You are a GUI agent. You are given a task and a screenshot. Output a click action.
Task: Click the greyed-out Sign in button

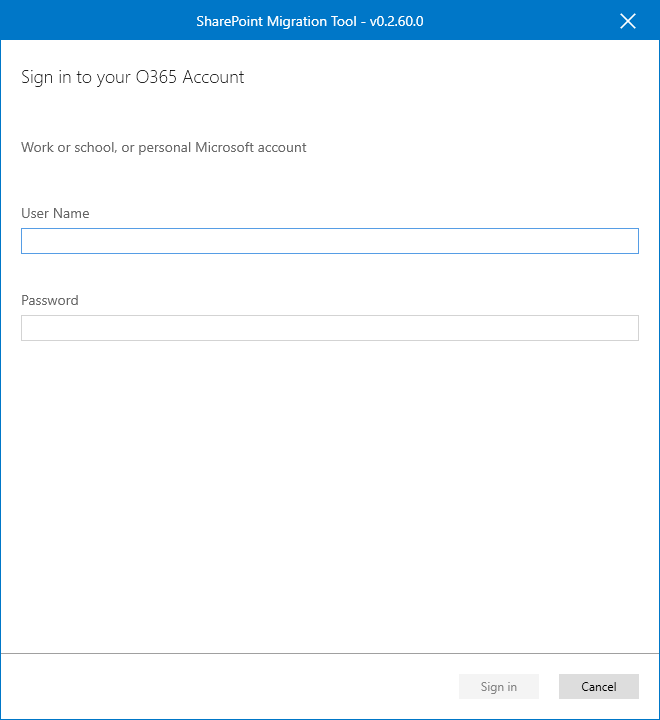[498, 686]
